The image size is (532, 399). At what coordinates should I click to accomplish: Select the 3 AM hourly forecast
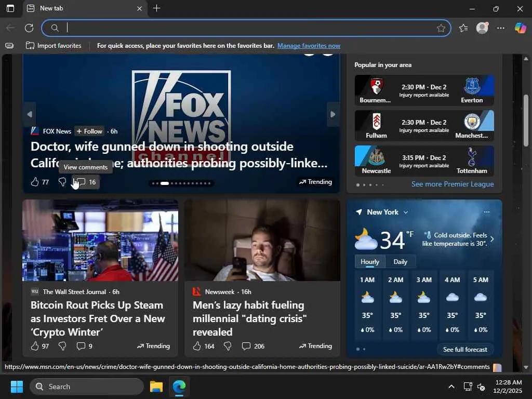pos(424,305)
